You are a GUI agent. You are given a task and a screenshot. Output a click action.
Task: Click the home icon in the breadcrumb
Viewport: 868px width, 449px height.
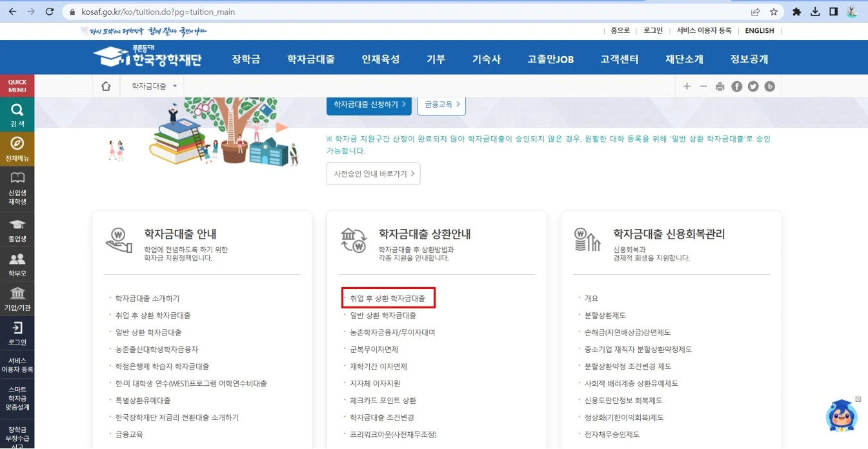[x=106, y=85]
